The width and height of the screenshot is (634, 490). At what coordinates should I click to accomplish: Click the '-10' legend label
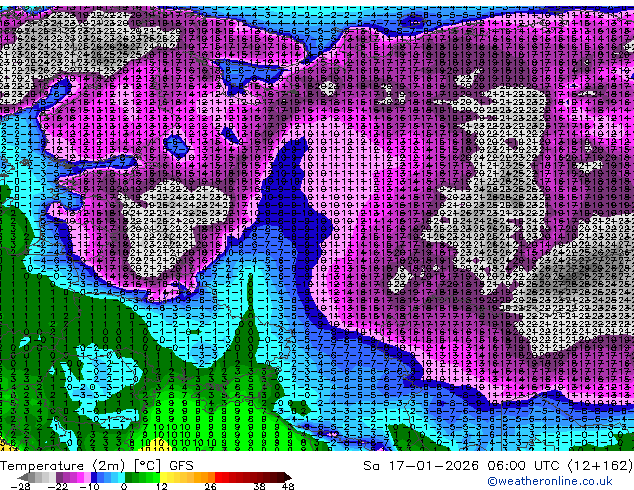[x=89, y=486]
